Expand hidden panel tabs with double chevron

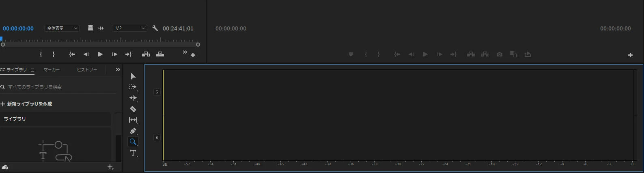(x=118, y=69)
